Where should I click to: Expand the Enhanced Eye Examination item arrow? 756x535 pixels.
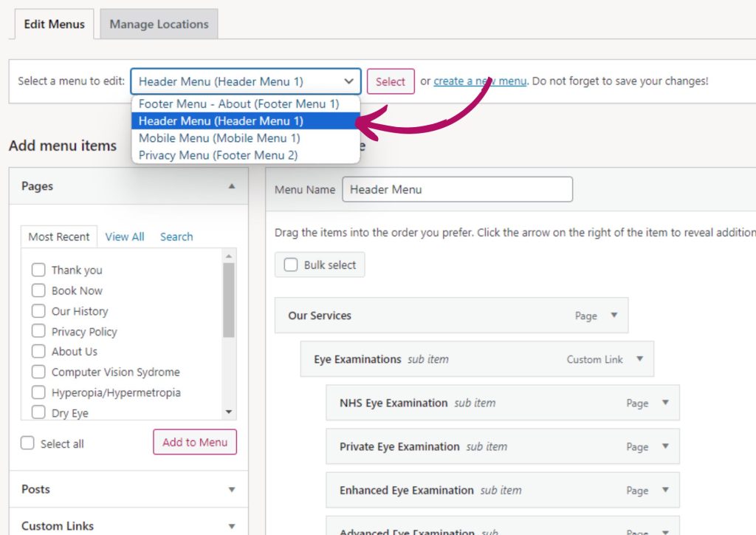click(665, 490)
